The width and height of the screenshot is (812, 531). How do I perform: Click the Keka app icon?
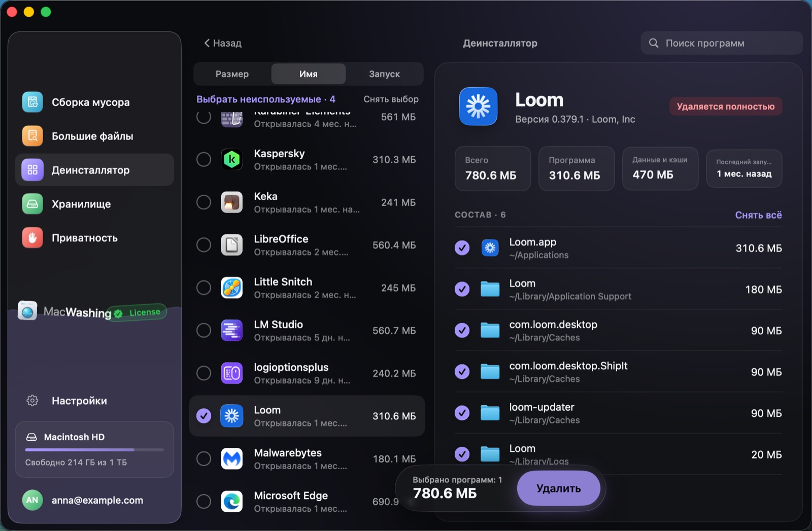click(232, 202)
